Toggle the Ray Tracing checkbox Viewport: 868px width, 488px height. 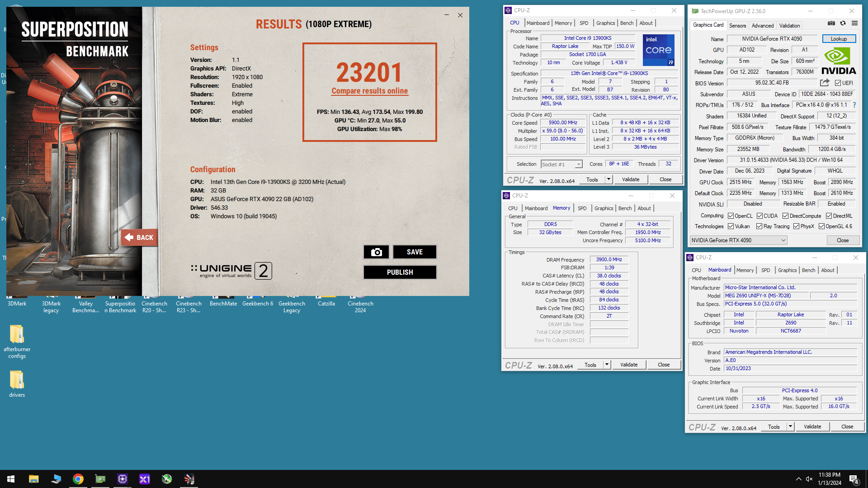[x=759, y=226]
